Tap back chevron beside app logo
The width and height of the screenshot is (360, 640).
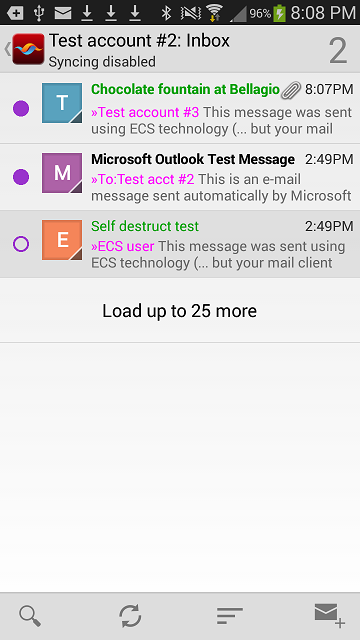click(7, 49)
